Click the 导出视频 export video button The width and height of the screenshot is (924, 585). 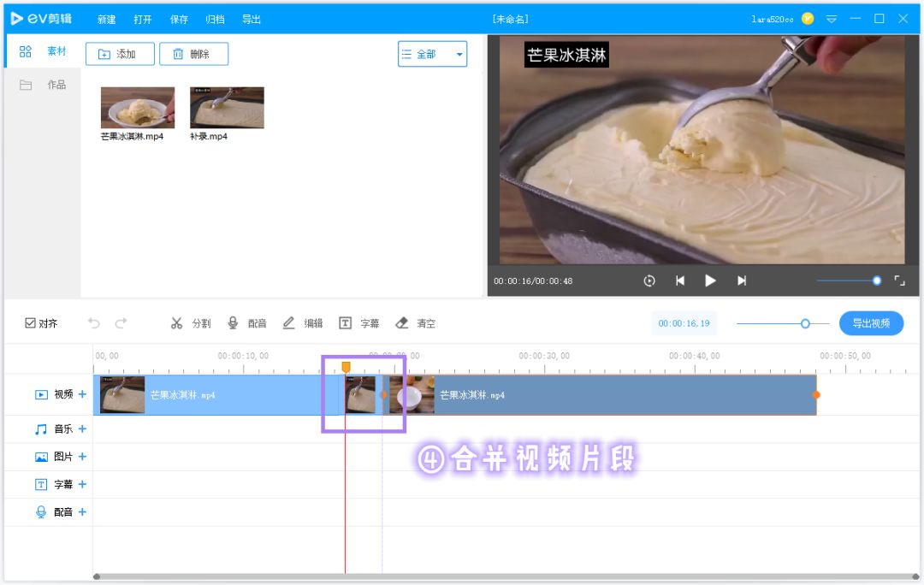pyautogui.click(x=871, y=323)
